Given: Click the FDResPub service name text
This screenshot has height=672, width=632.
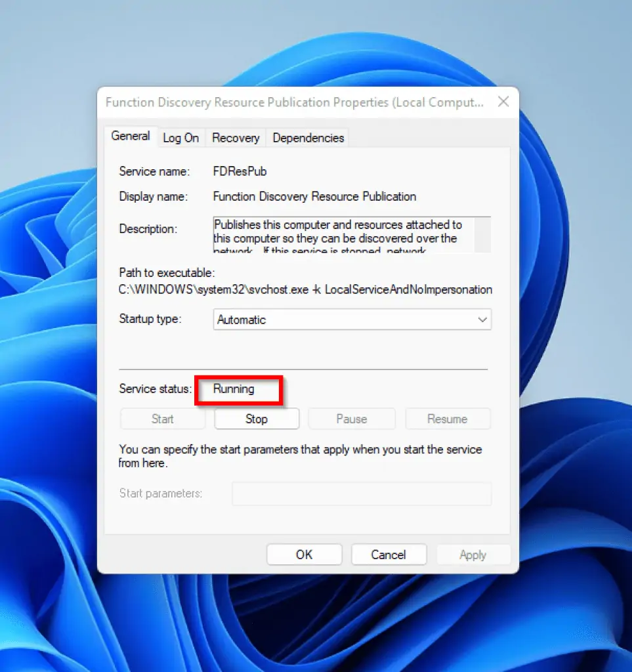Looking at the screenshot, I should point(240,171).
